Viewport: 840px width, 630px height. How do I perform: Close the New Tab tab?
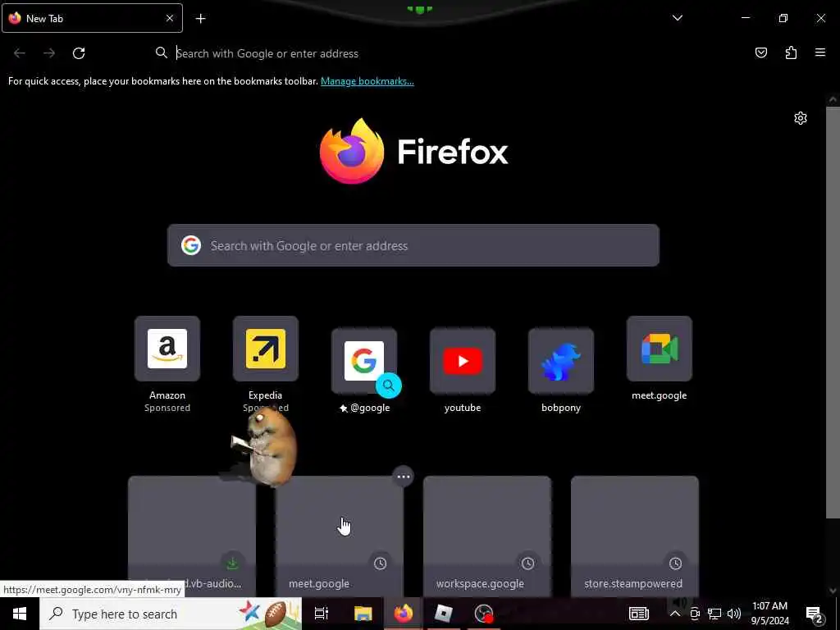point(170,18)
